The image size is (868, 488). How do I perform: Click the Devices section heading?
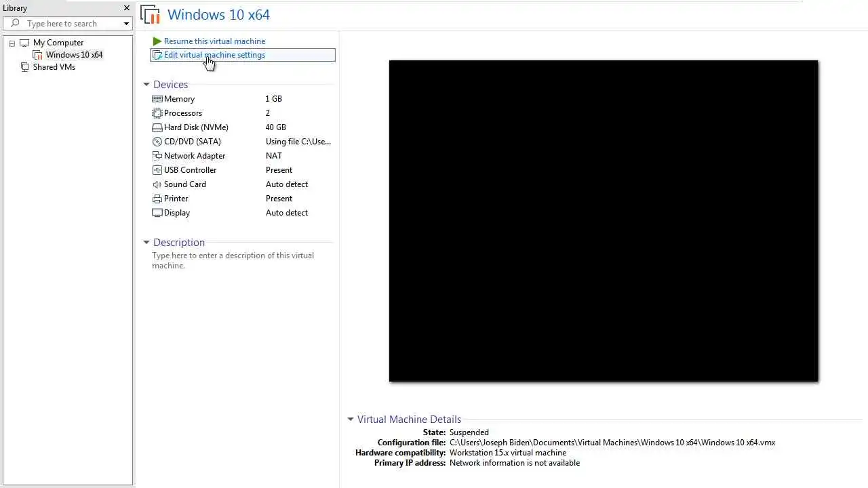[170, 85]
